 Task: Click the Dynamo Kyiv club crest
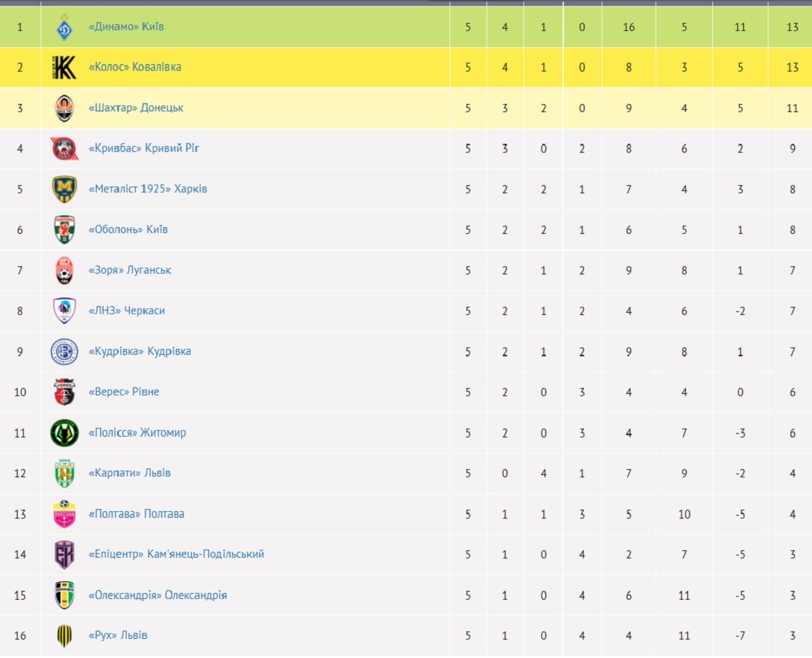click(x=64, y=27)
